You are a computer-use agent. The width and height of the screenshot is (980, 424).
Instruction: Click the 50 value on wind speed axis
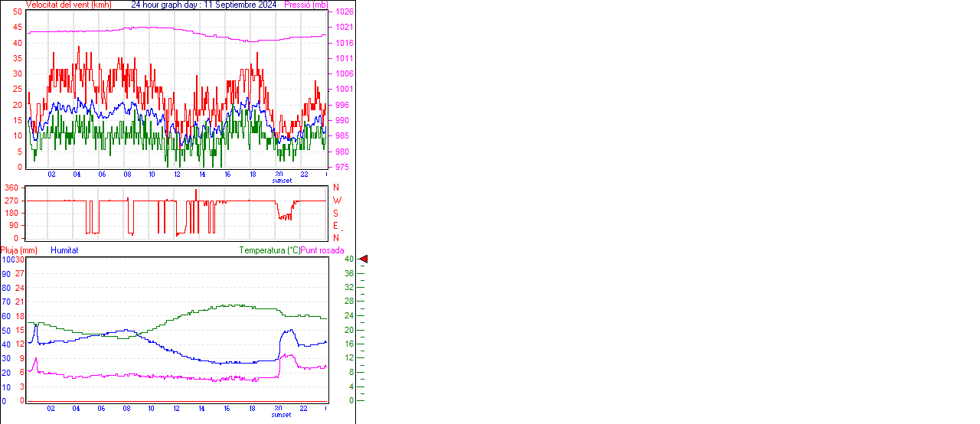point(18,12)
